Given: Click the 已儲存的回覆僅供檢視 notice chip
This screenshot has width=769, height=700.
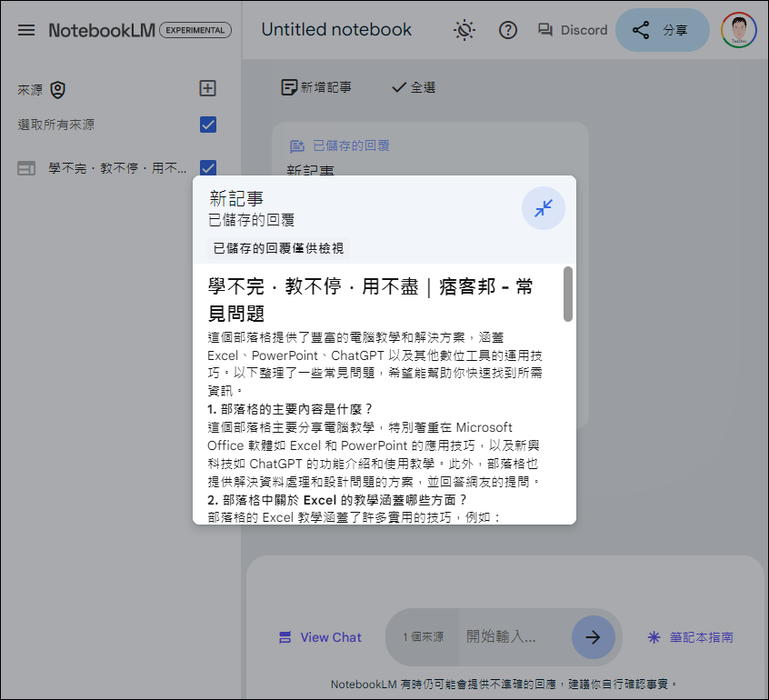Looking at the screenshot, I should point(278,249).
